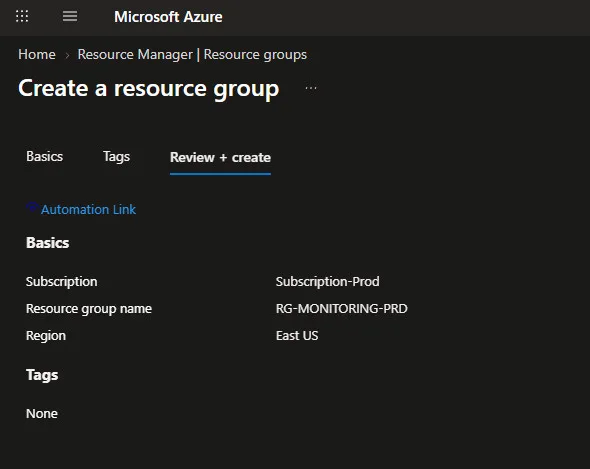Viewport: 590px width, 469px height.
Task: Open Resource Manager | Resource groups breadcrumb
Action: (192, 55)
